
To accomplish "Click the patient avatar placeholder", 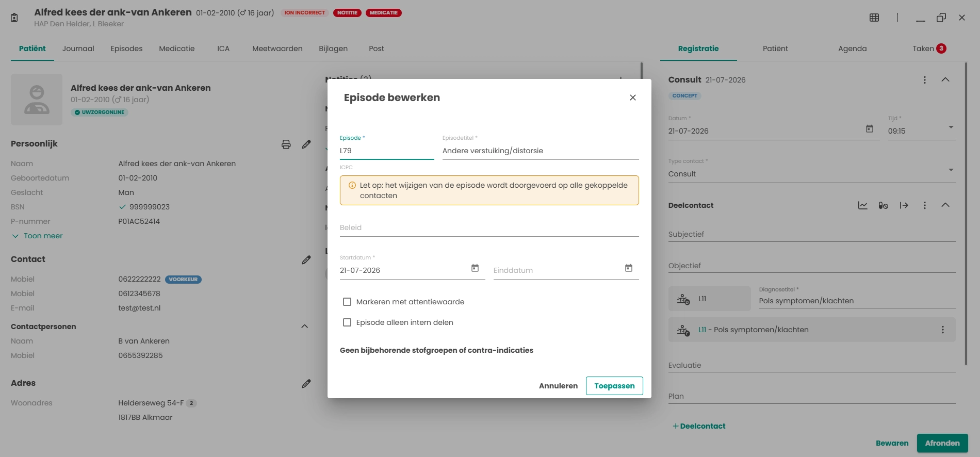I will 37,100.
